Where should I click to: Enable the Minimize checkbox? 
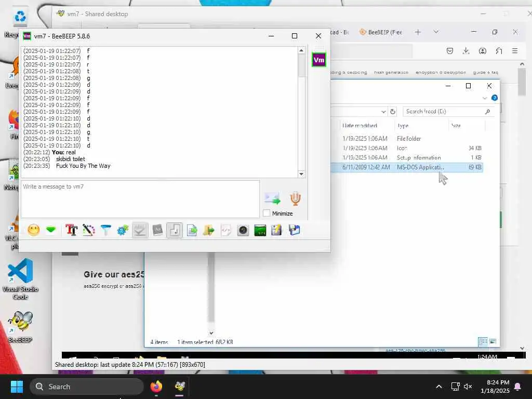267,214
